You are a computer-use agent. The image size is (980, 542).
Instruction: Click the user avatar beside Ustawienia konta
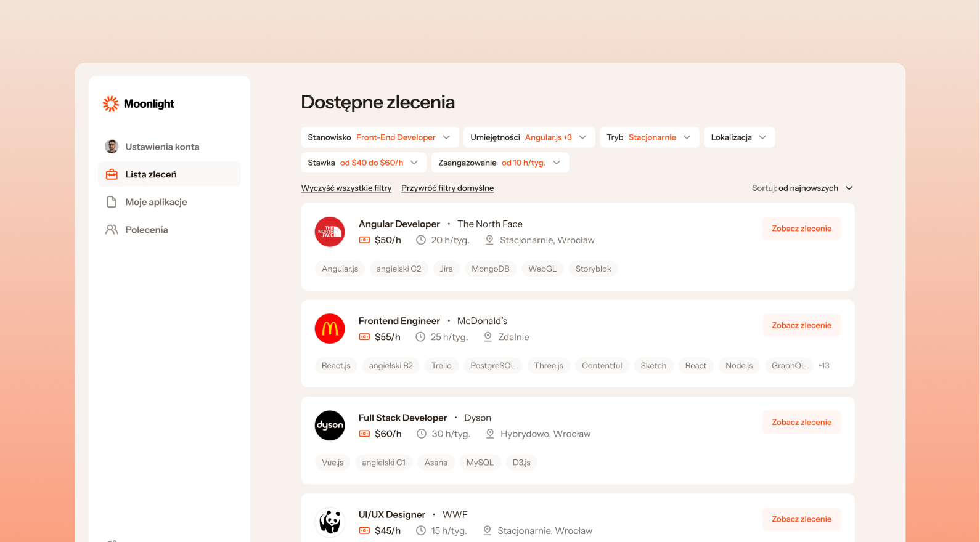(112, 147)
